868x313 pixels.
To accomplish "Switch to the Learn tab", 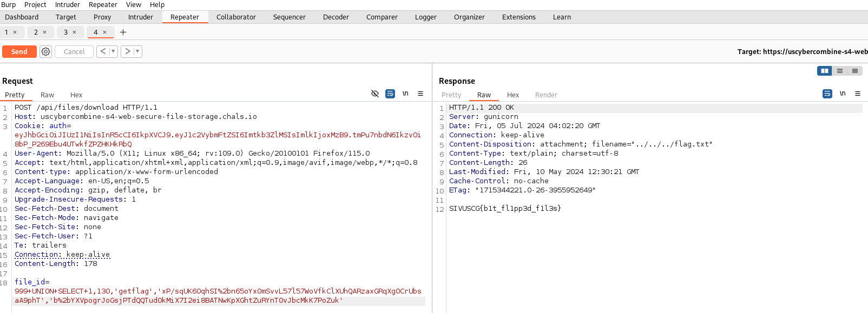I will click(562, 17).
